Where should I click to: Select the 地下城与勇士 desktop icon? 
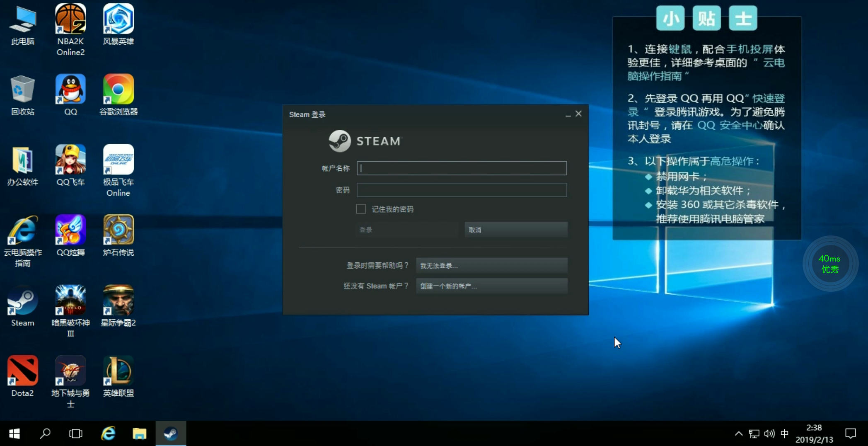(x=70, y=382)
